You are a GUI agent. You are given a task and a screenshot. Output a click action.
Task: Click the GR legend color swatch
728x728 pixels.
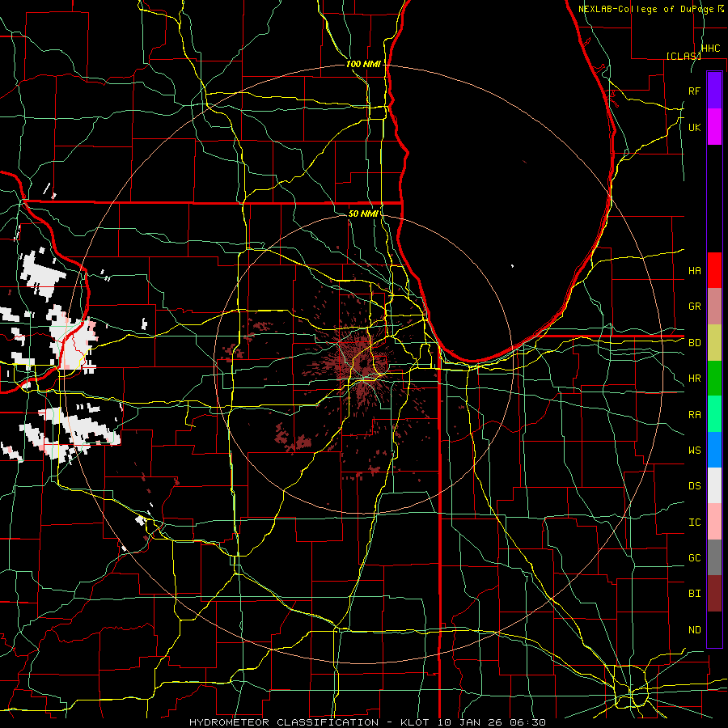click(714, 307)
